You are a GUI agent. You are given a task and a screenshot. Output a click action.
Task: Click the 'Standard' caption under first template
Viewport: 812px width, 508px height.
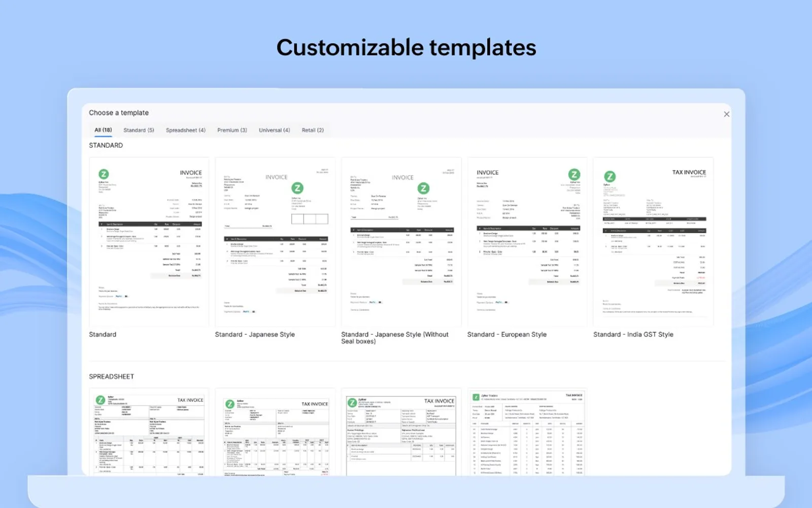(x=103, y=334)
